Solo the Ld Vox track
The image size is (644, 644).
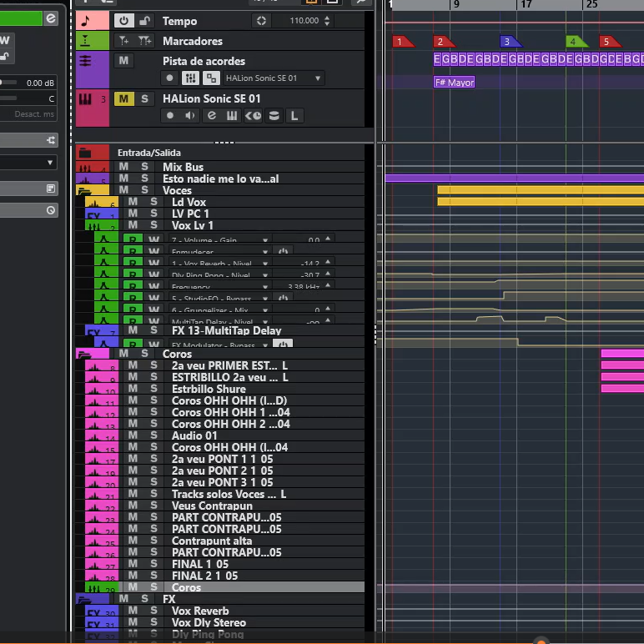(x=153, y=202)
